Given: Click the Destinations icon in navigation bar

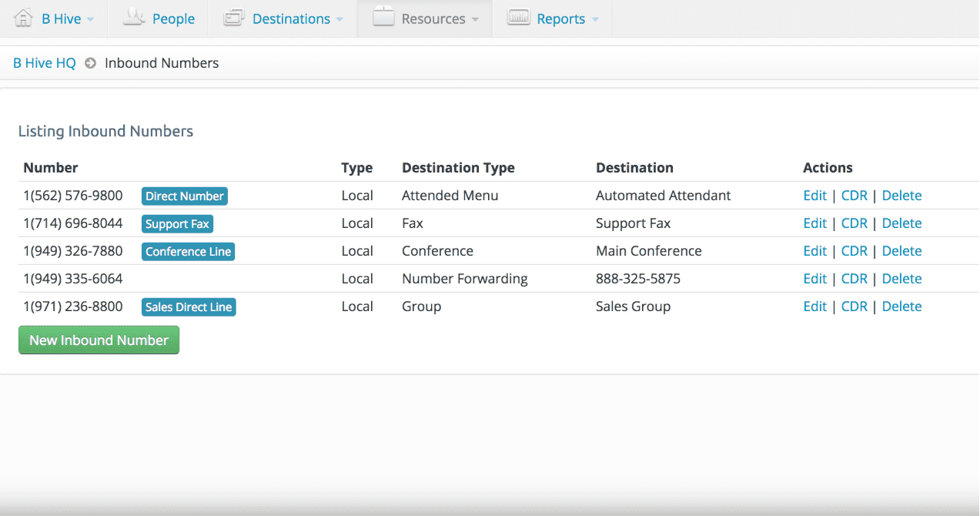Looking at the screenshot, I should point(234,18).
